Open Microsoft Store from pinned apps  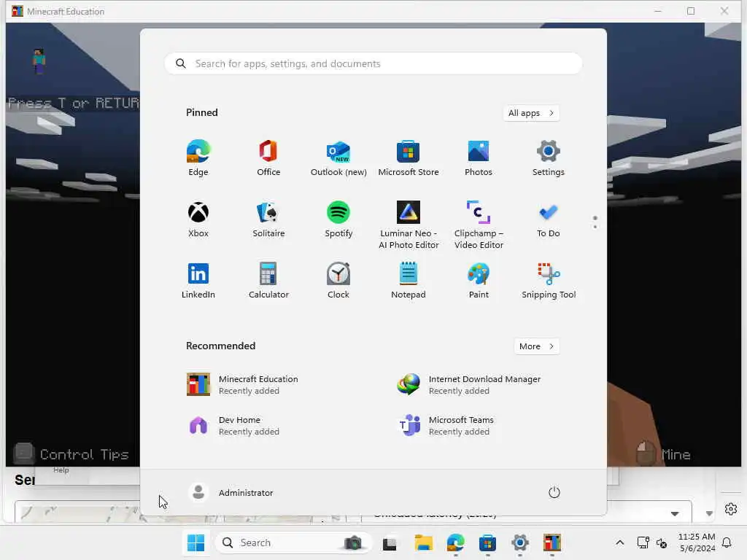[409, 158]
